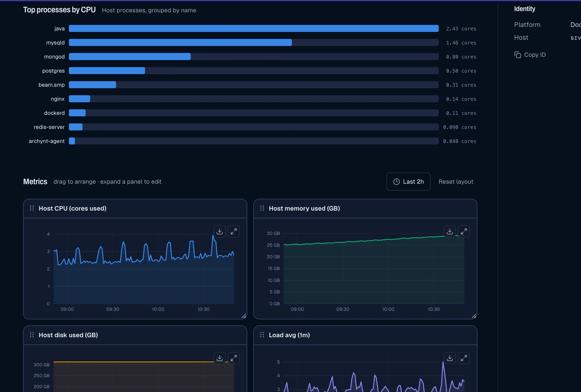Click the Copy ID link

click(x=530, y=55)
